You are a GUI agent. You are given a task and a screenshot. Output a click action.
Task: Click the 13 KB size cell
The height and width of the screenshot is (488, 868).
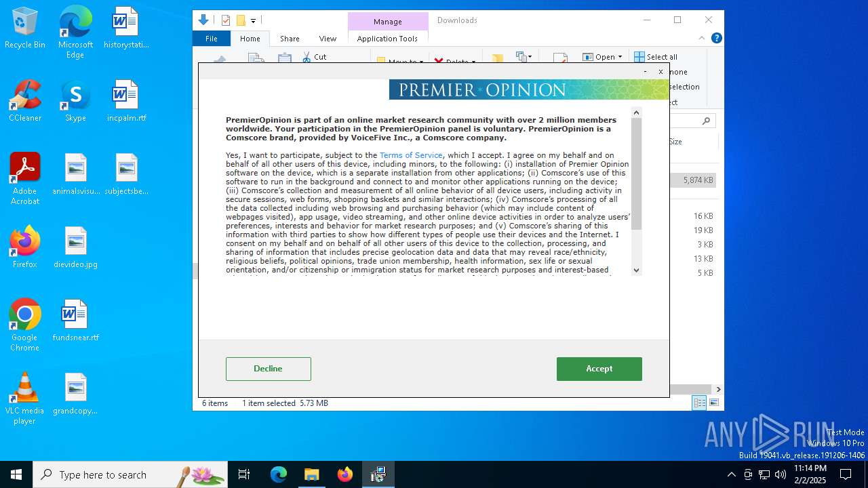tap(703, 259)
